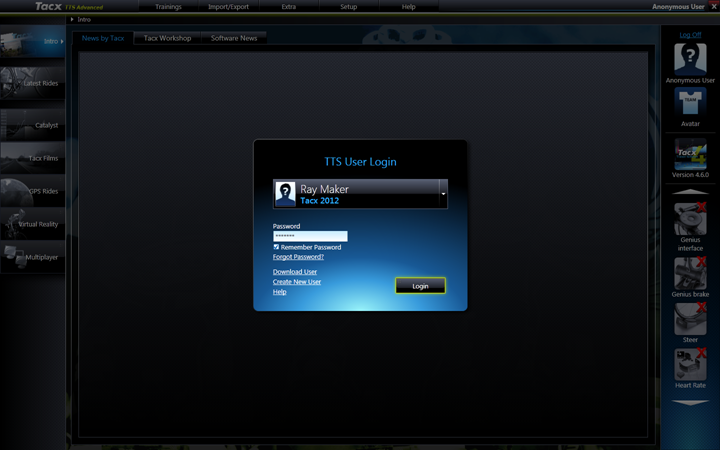The width and height of the screenshot is (720, 450).
Task: Click the Genius interface device icon
Action: (x=690, y=219)
